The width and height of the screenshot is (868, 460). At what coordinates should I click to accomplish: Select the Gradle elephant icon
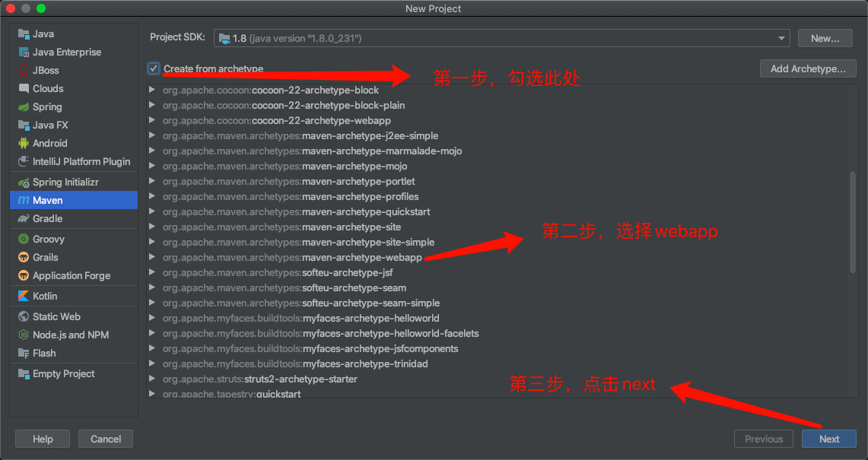click(24, 219)
